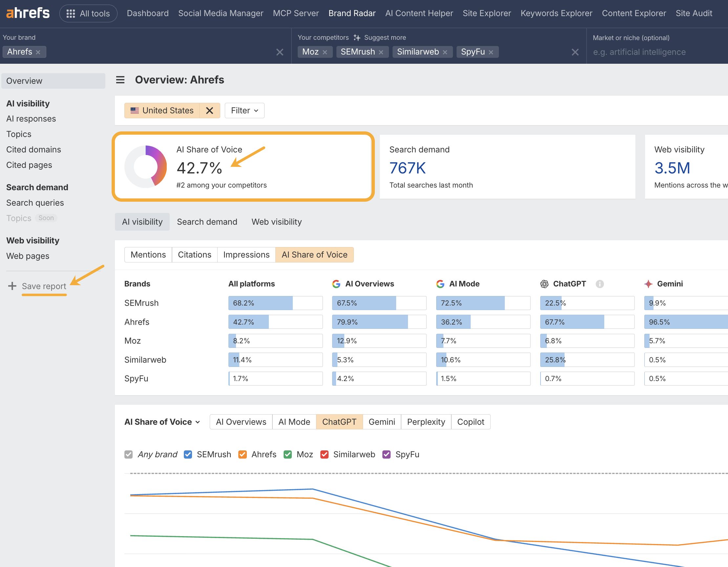Click the Market or niche input field
Viewport: 728px width, 567px height.
point(650,52)
